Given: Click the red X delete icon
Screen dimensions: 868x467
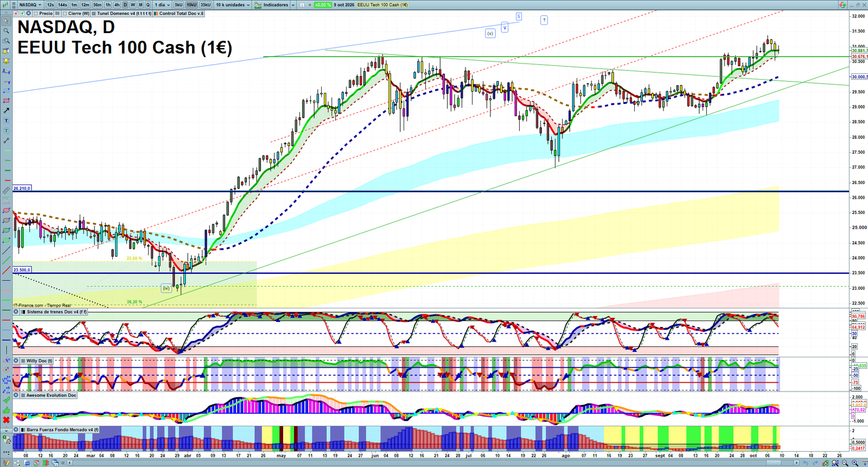Looking at the screenshot, I should pos(6,420).
